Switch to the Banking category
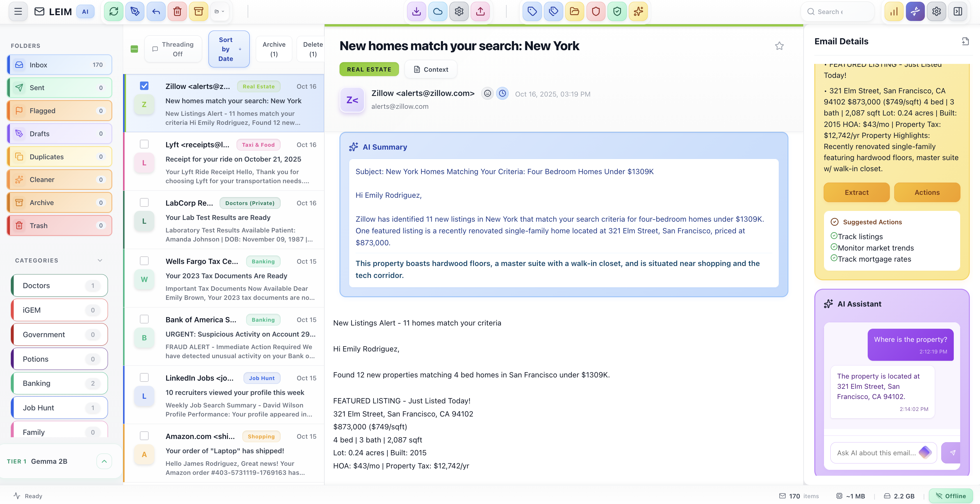The image size is (980, 504). (59, 383)
